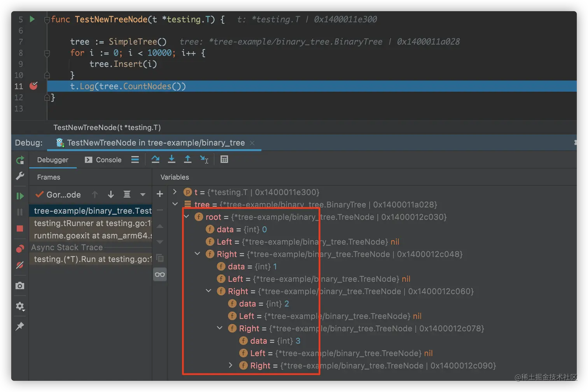
Task: Click the TestNewTreeNode(t *testing.T) breadcrumb
Action: click(x=107, y=127)
